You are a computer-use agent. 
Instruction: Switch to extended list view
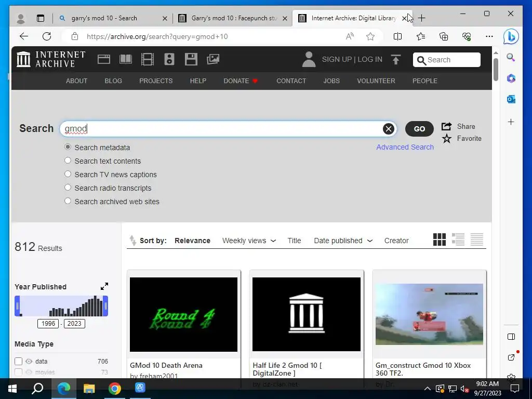point(458,240)
